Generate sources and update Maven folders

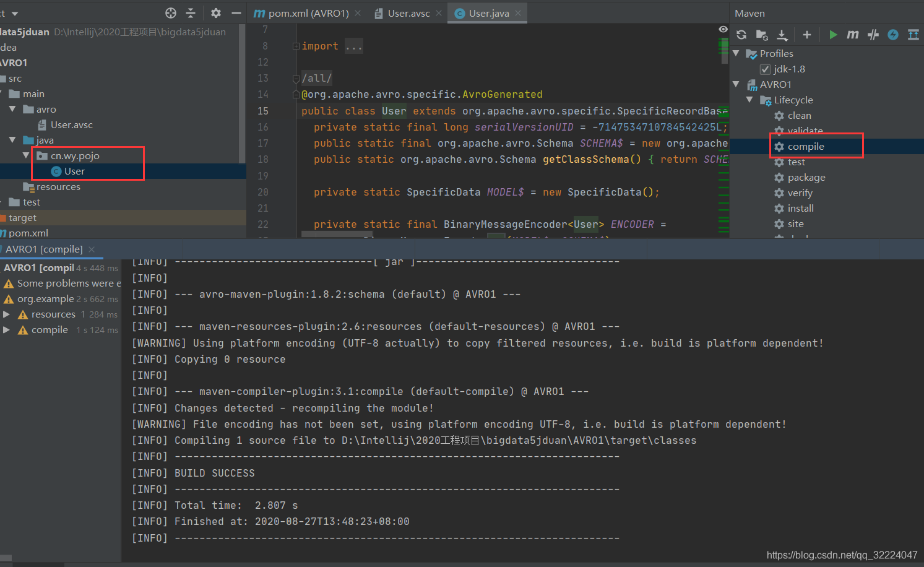click(762, 35)
